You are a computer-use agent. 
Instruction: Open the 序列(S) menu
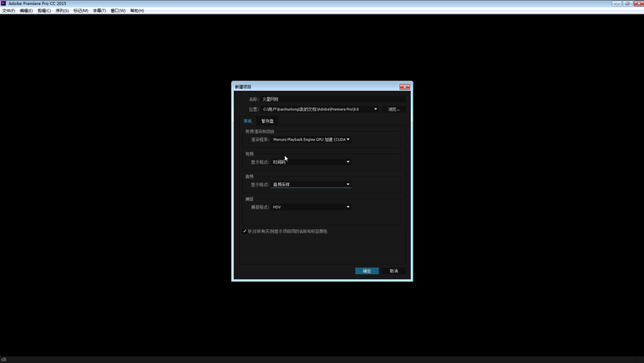(x=62, y=11)
